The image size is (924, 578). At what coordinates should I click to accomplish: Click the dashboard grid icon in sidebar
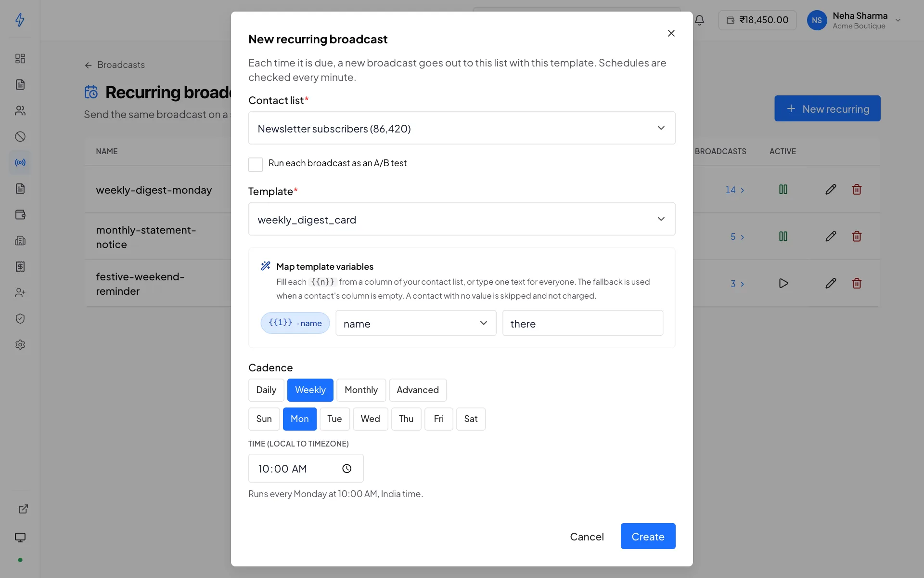(x=20, y=59)
